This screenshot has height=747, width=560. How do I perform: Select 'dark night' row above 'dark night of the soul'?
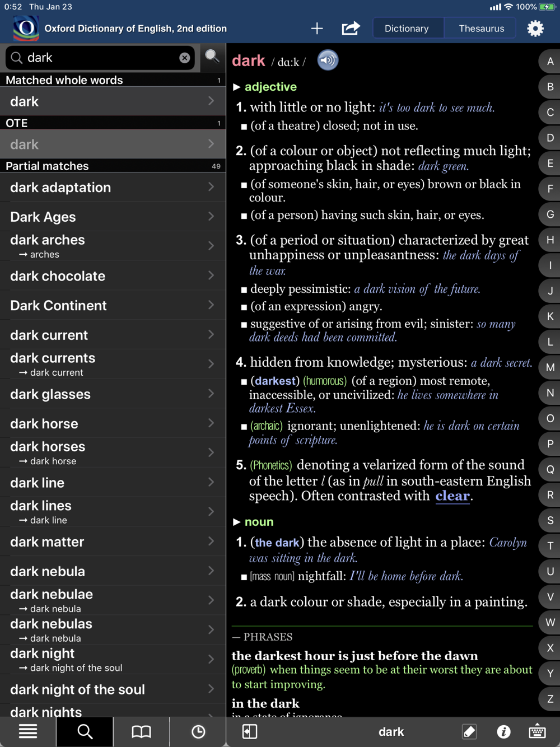113,660
